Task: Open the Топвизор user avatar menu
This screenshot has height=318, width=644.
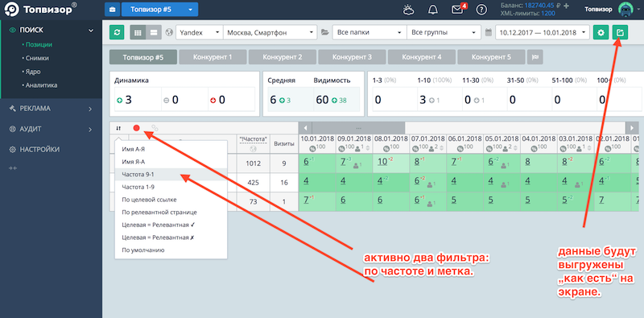Action: click(x=626, y=10)
